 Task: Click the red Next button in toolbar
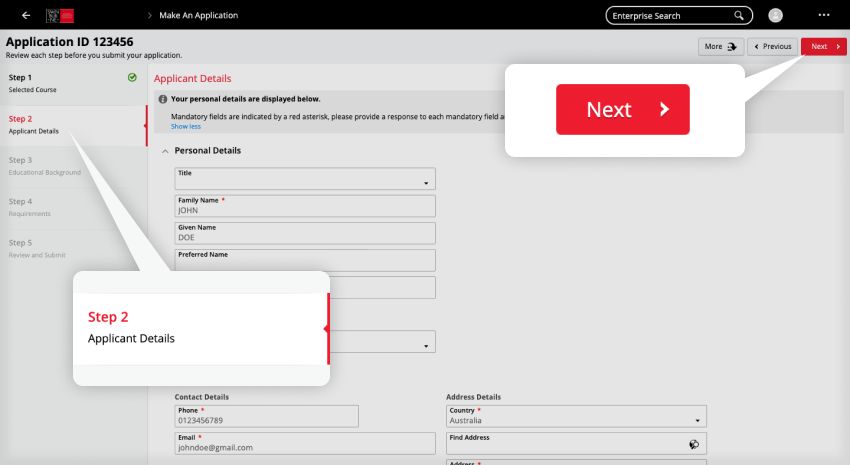[823, 46]
